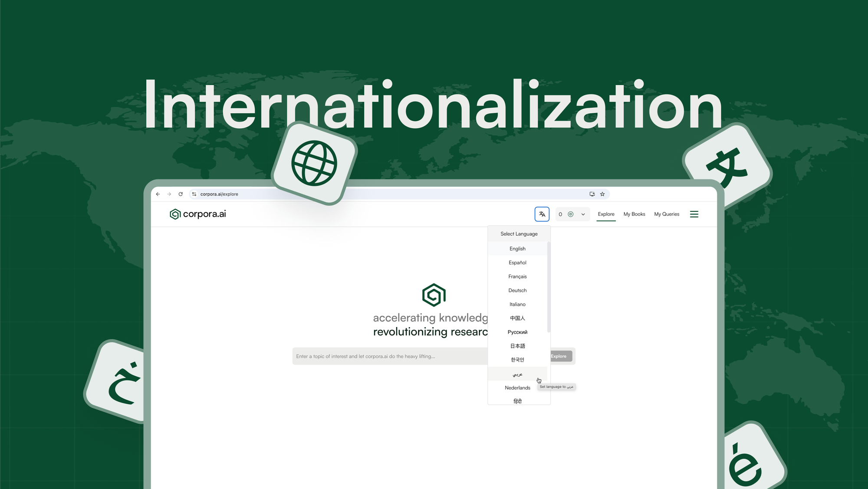This screenshot has height=489, width=868.
Task: Click the language list scrollbar
Action: click(x=549, y=287)
